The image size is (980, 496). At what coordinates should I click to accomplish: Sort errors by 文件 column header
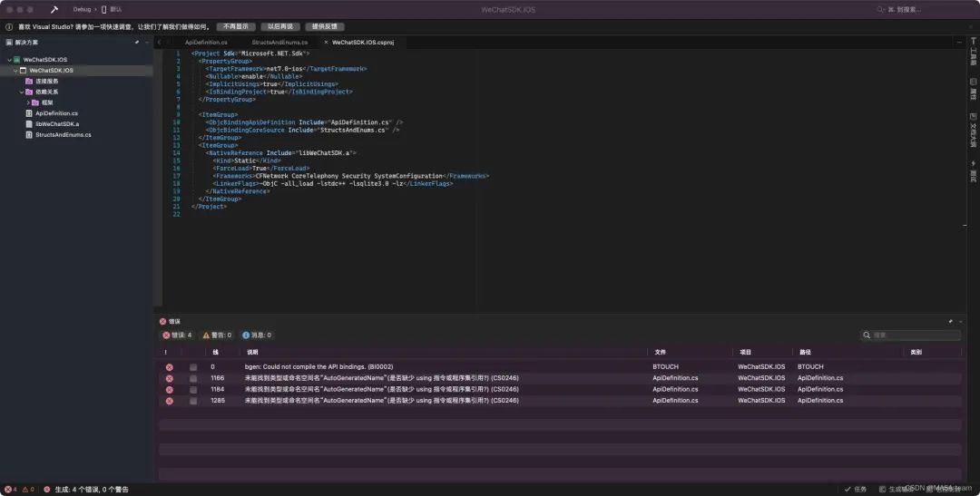(x=660, y=353)
